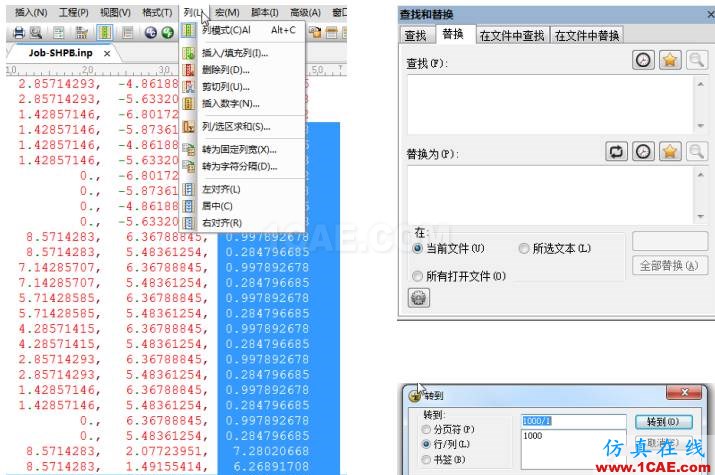The image size is (715, 475).
Task: Click the 1000/1 goto input field
Action: tap(574, 421)
